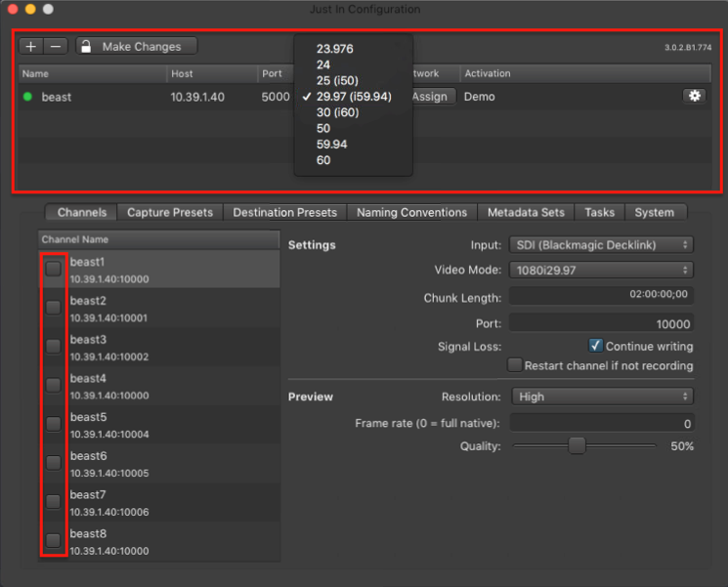Click the Activation column header

(x=585, y=73)
